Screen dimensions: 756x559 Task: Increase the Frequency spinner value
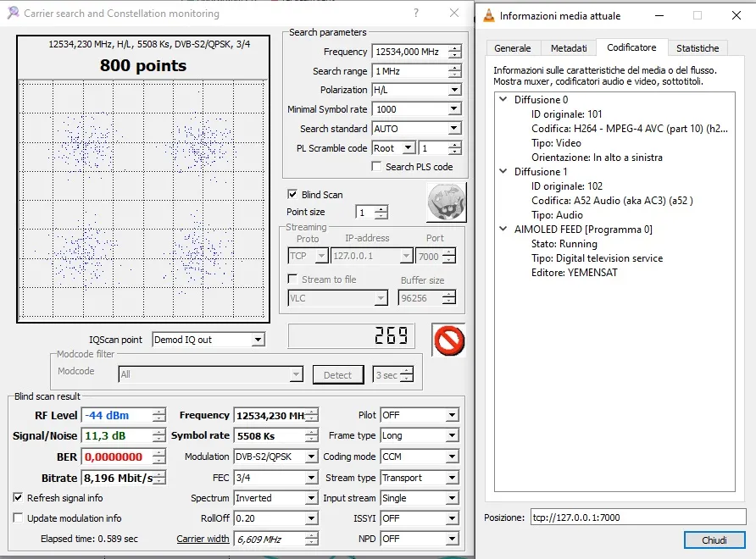(x=455, y=48)
